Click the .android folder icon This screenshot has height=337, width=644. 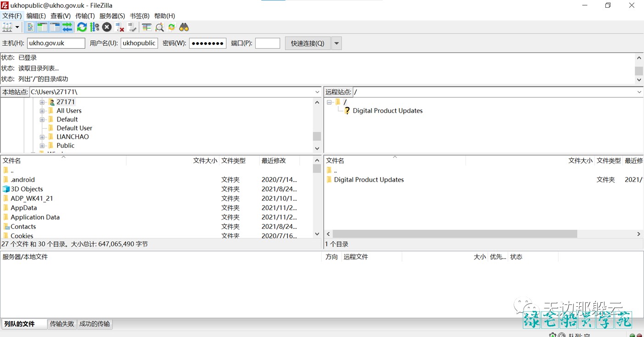tap(6, 180)
